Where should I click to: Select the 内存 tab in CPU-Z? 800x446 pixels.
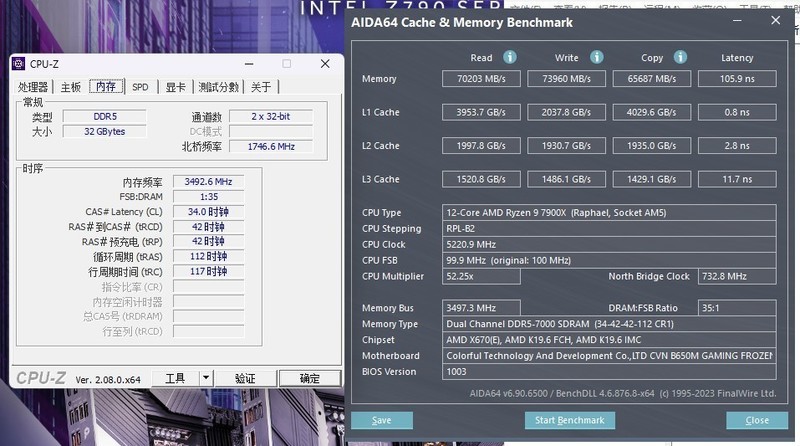pyautogui.click(x=106, y=86)
